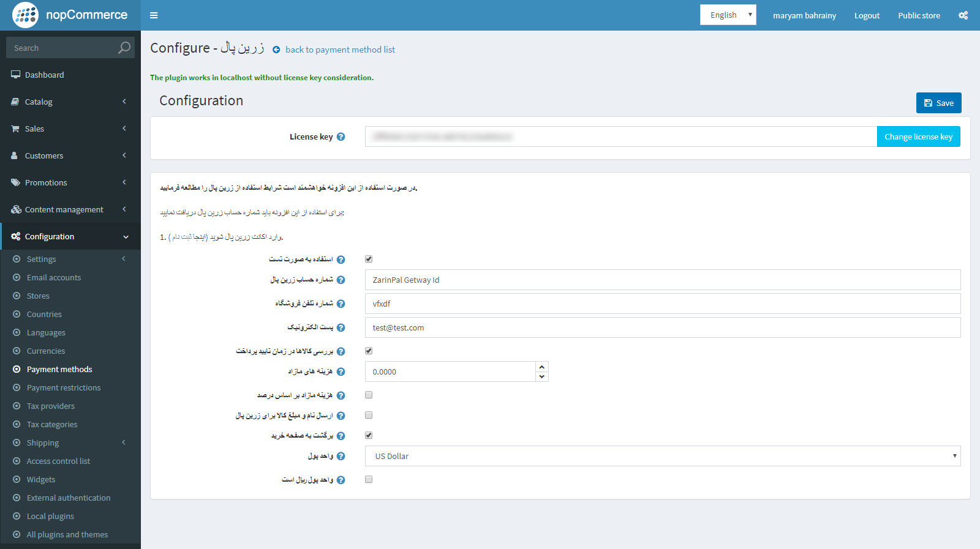Click the nopCommerce logo

point(70,15)
